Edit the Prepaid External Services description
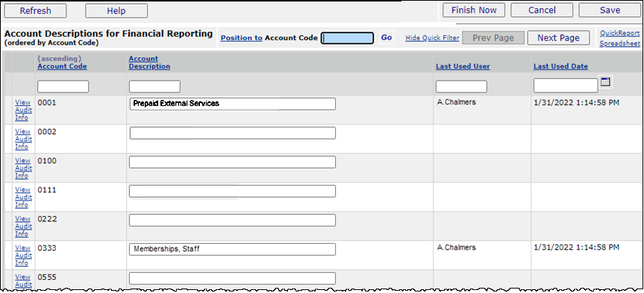 [232, 104]
